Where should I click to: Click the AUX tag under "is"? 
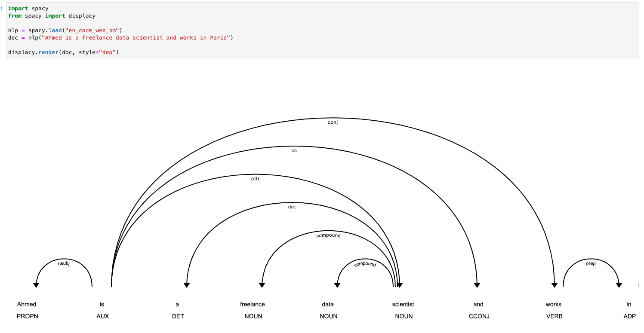click(103, 316)
